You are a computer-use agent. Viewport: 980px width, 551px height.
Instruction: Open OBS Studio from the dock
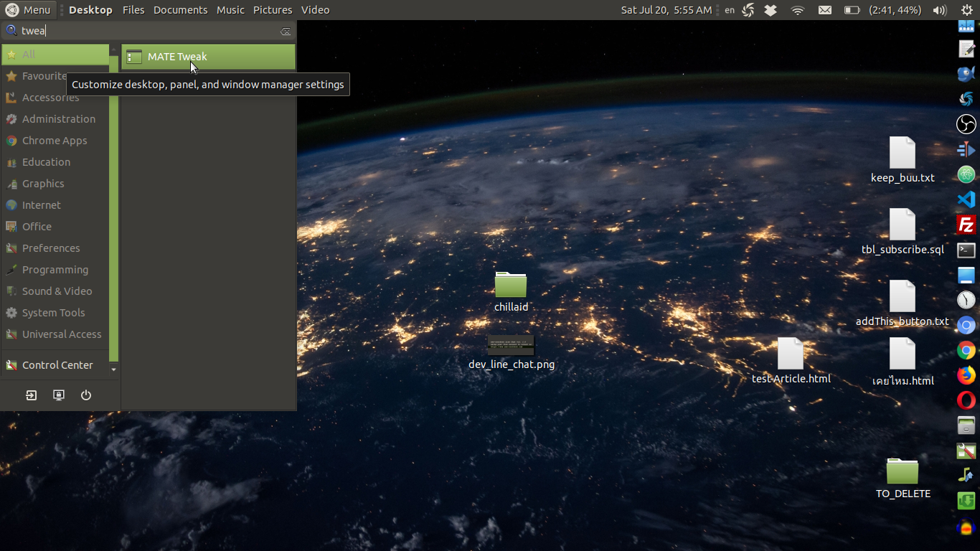[x=966, y=124]
